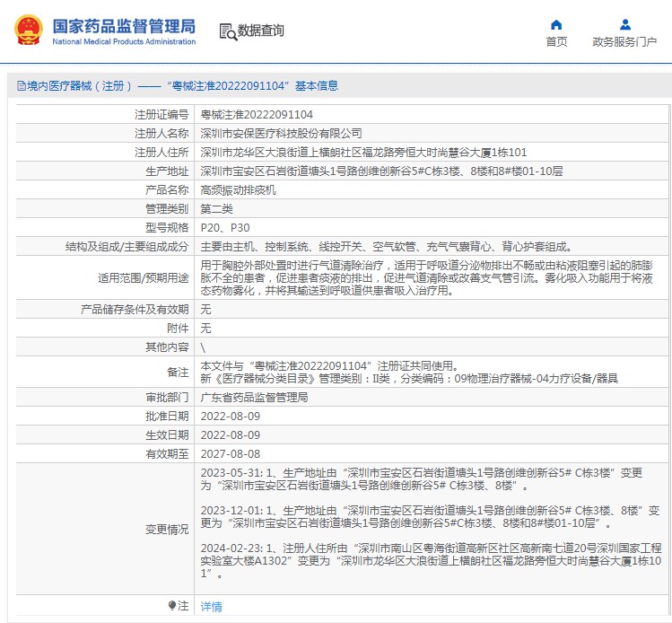Select registration number 粤械注准20222091104 value
Viewport: 672px width, 623px height.
click(x=257, y=115)
